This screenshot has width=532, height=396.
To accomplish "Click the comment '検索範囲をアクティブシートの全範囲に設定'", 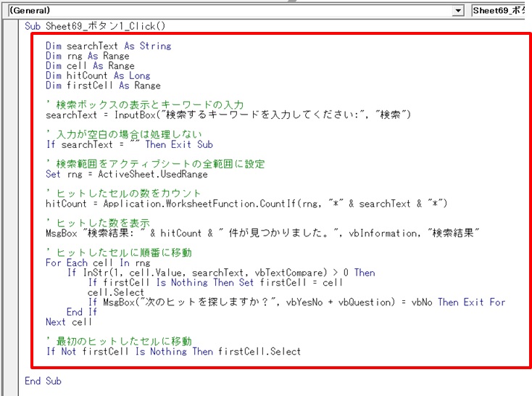I will (156, 164).
